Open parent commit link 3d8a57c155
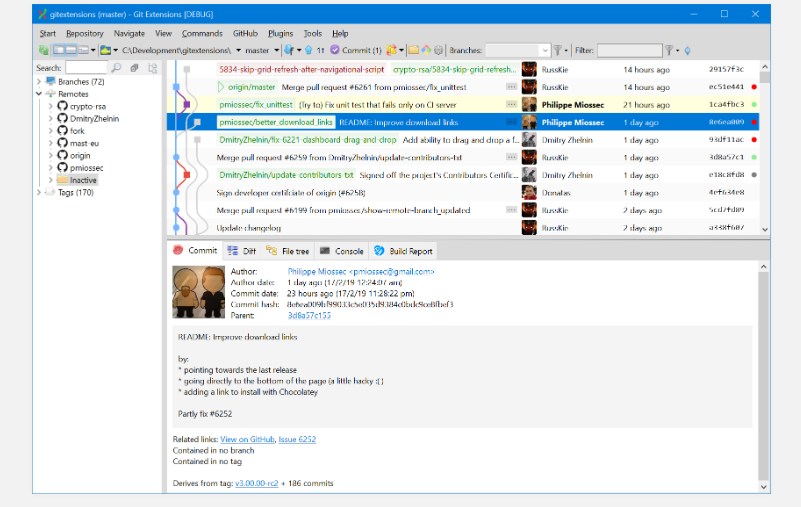The height and width of the screenshot is (507, 801). pos(309,315)
